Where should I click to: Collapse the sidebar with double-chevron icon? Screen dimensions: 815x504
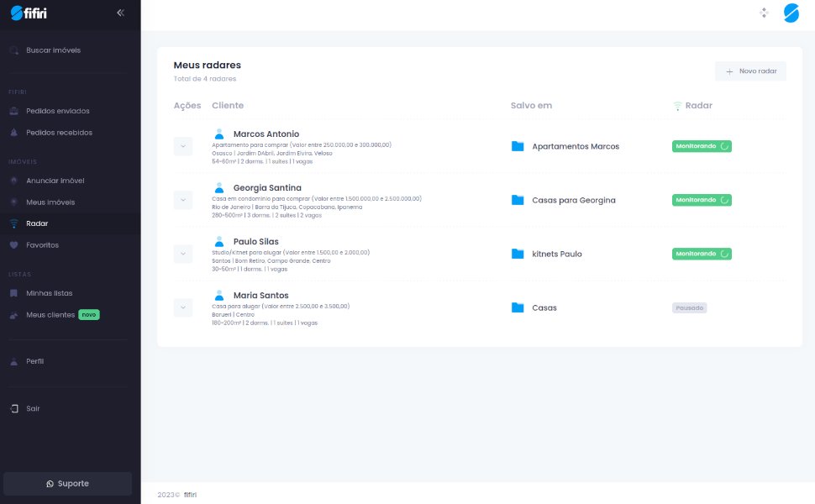tap(120, 13)
